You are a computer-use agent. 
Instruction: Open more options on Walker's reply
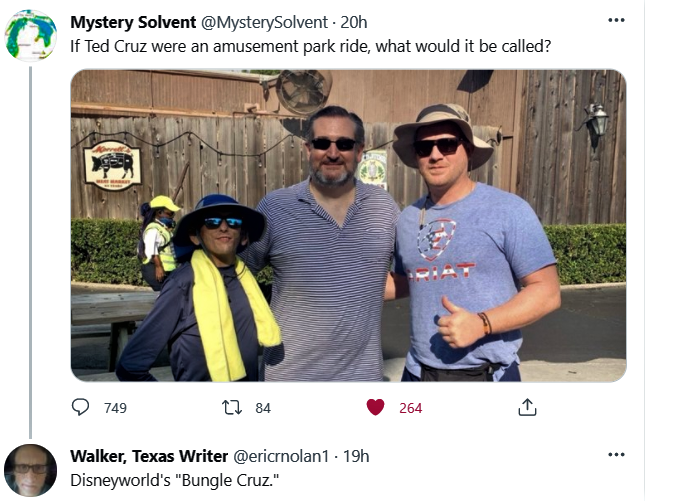pyautogui.click(x=616, y=455)
